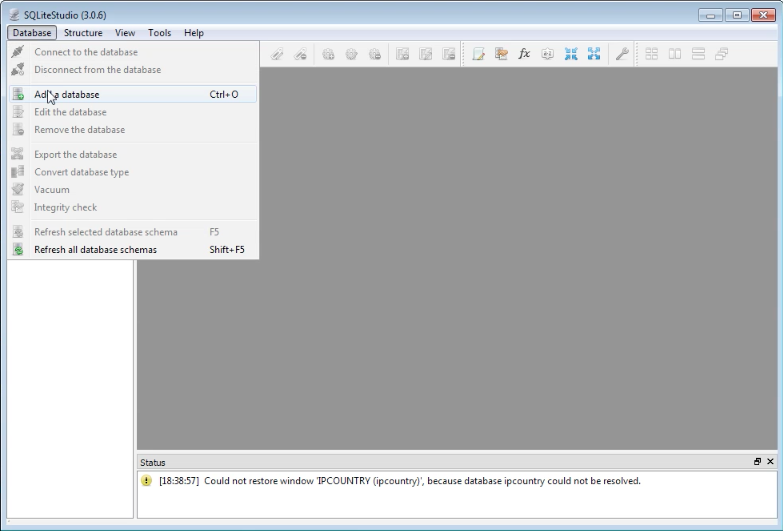This screenshot has width=783, height=531.
Task: Open the DDL history toolbar icon
Action: (501, 54)
